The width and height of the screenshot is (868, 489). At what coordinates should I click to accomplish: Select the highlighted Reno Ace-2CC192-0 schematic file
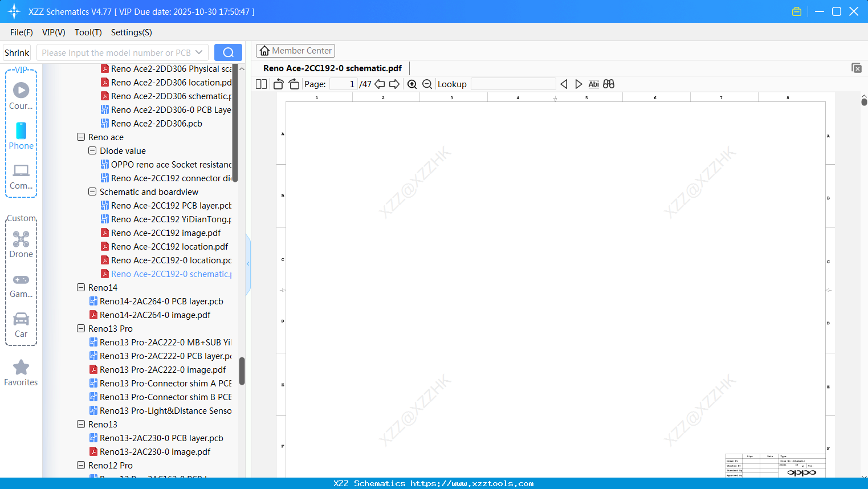[x=166, y=274]
